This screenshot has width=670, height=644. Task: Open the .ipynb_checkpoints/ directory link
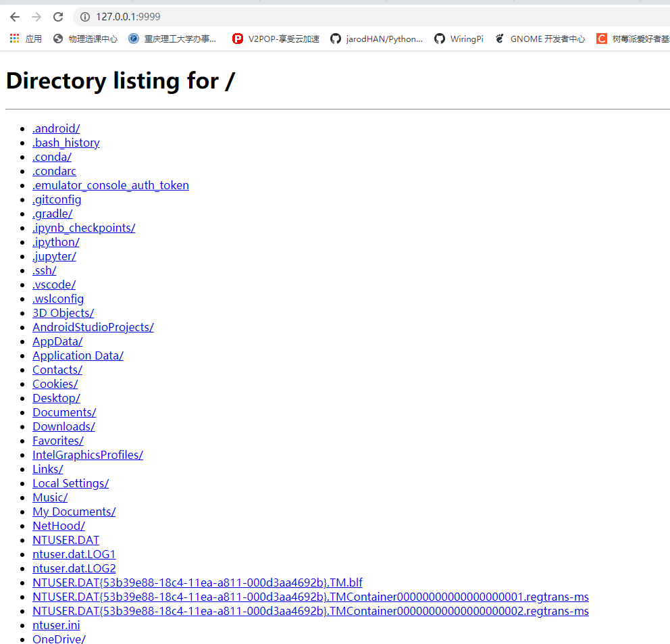pyautogui.click(x=84, y=228)
